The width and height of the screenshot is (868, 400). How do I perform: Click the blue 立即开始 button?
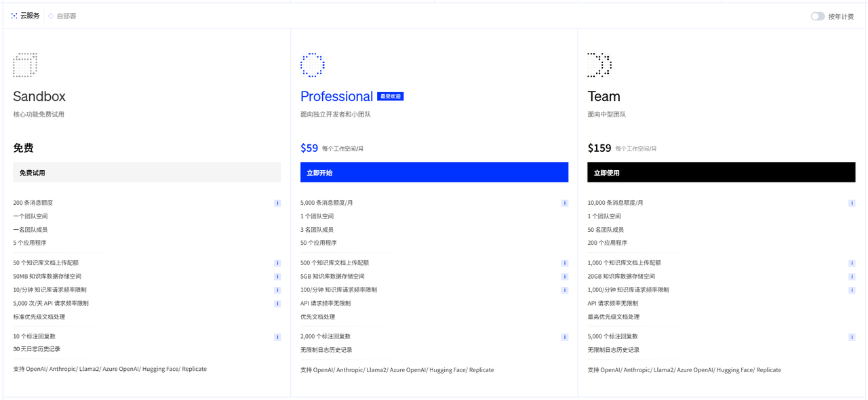pyautogui.click(x=434, y=172)
